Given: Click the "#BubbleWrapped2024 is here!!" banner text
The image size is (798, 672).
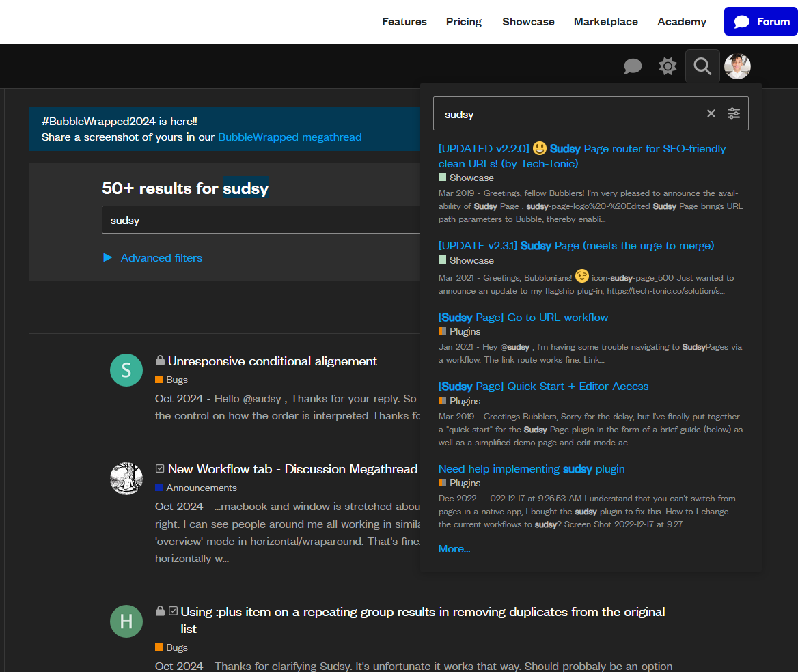Looking at the screenshot, I should pos(119,121).
